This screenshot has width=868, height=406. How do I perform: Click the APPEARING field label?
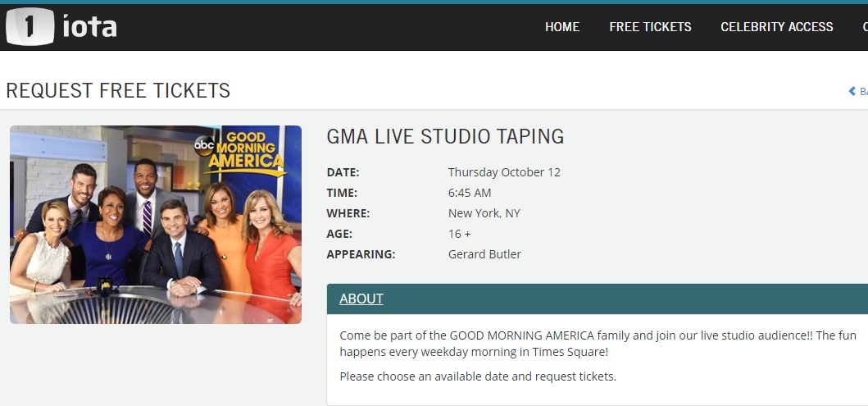(361, 254)
